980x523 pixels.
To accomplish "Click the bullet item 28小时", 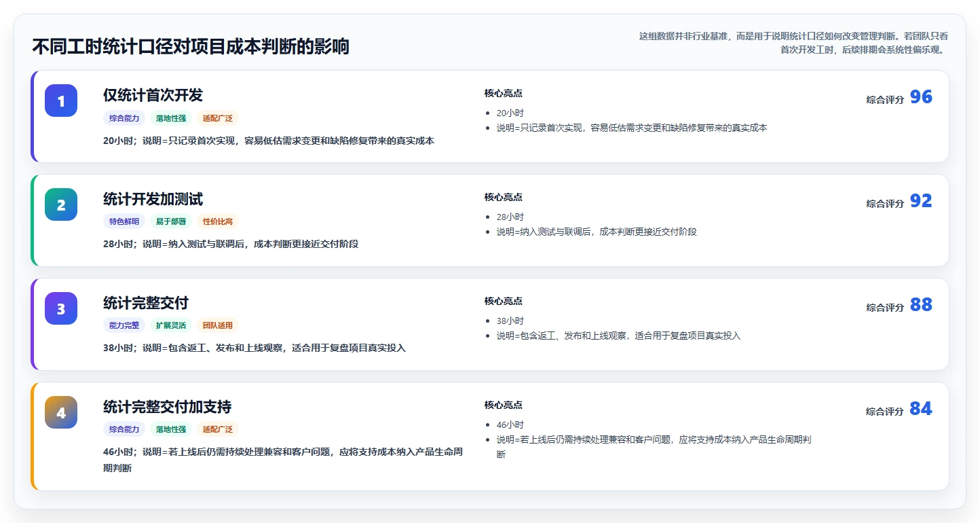I will (510, 217).
